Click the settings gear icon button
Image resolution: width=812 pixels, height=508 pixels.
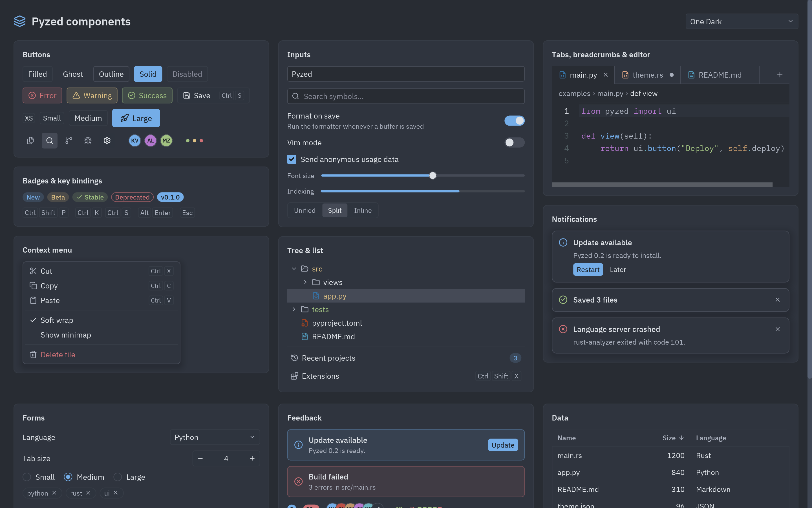pyautogui.click(x=107, y=141)
